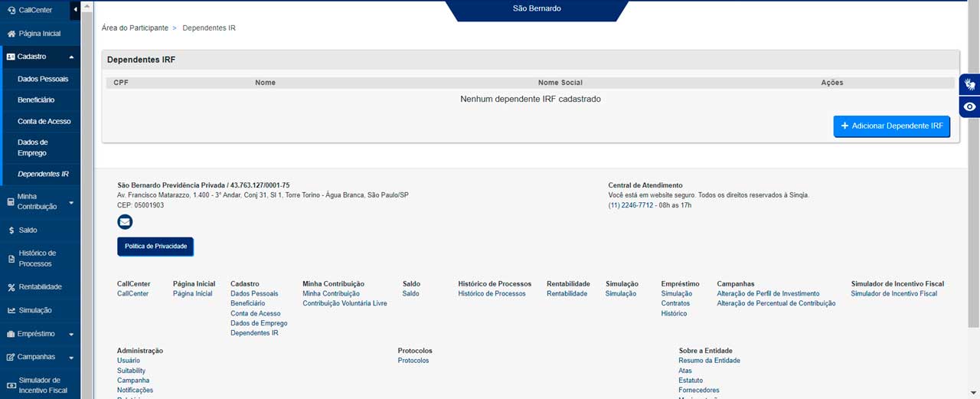Open footer link Dependentes IR under Cadastro
The width and height of the screenshot is (980, 399).
[254, 333]
